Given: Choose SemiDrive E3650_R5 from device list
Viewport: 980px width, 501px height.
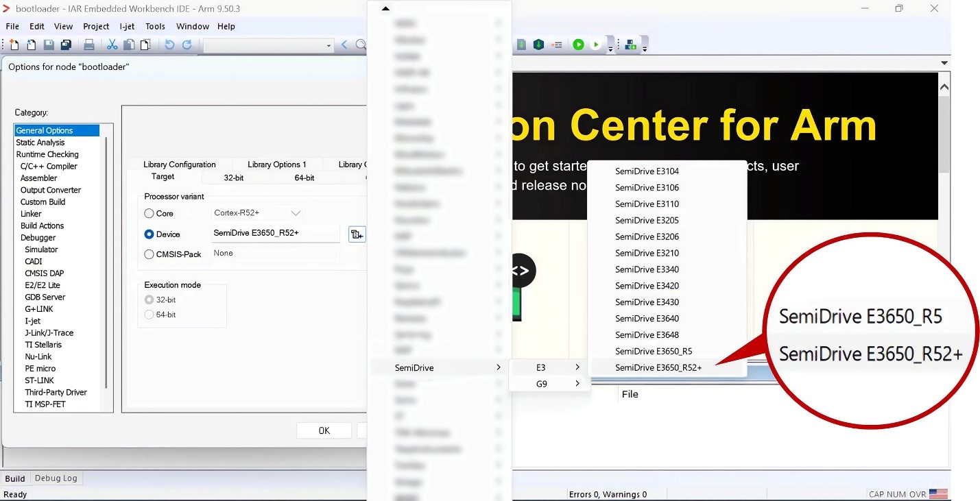Looking at the screenshot, I should [654, 352].
